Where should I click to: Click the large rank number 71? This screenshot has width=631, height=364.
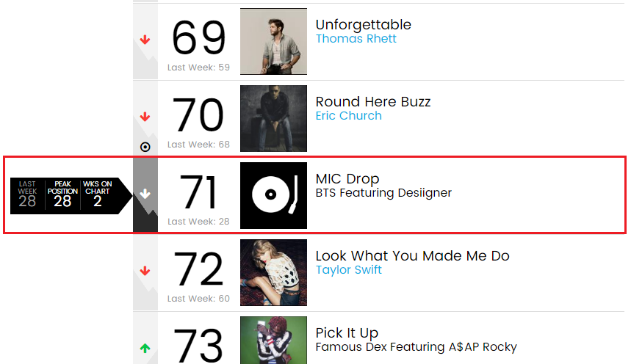point(198,192)
